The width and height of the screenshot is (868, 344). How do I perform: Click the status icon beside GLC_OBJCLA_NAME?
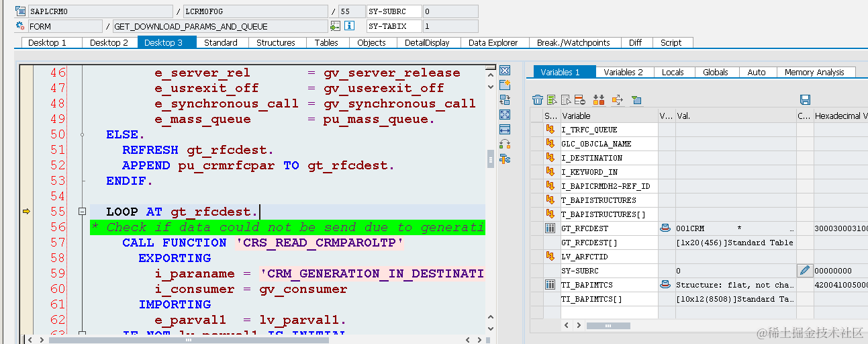[x=550, y=144]
